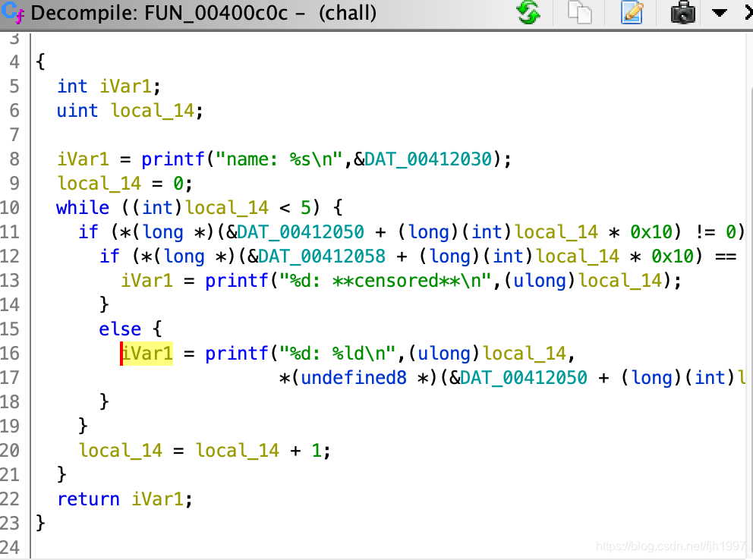Click iVar1 in the return statement
Screen dimensions: 753x560
coord(158,499)
